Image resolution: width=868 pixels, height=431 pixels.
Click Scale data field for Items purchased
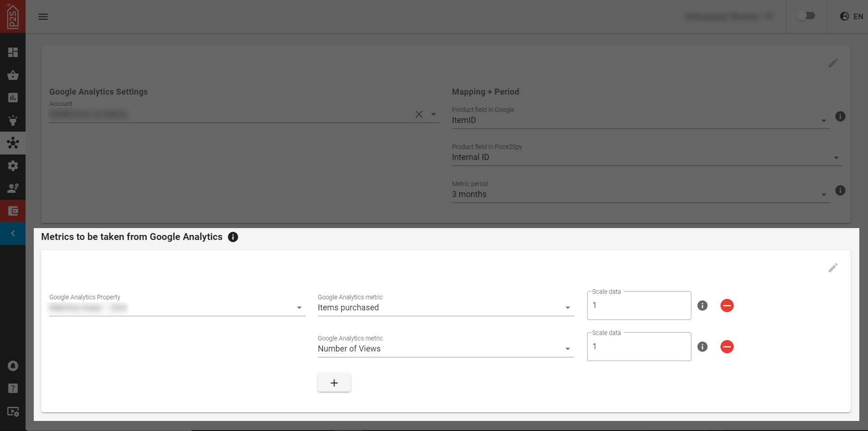point(639,305)
